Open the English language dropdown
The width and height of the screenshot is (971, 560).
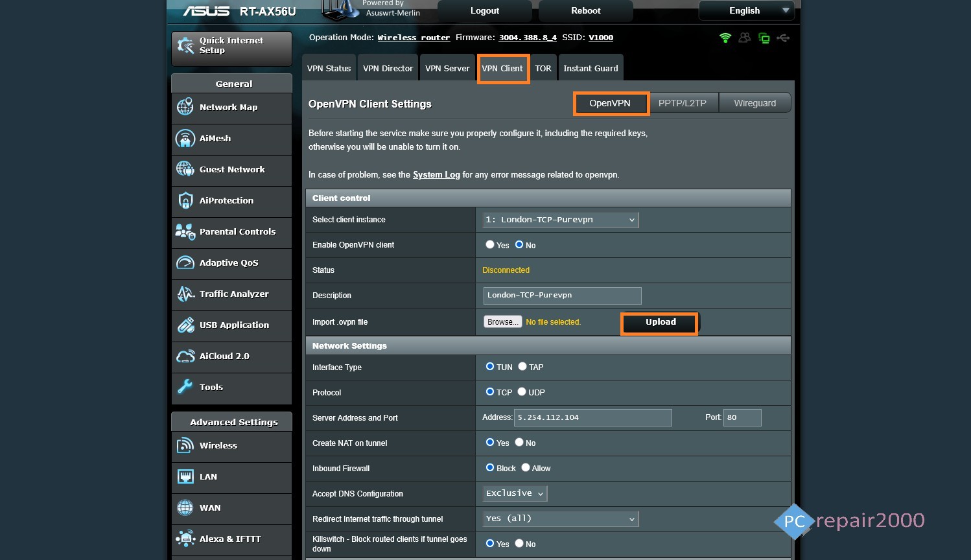pos(746,10)
